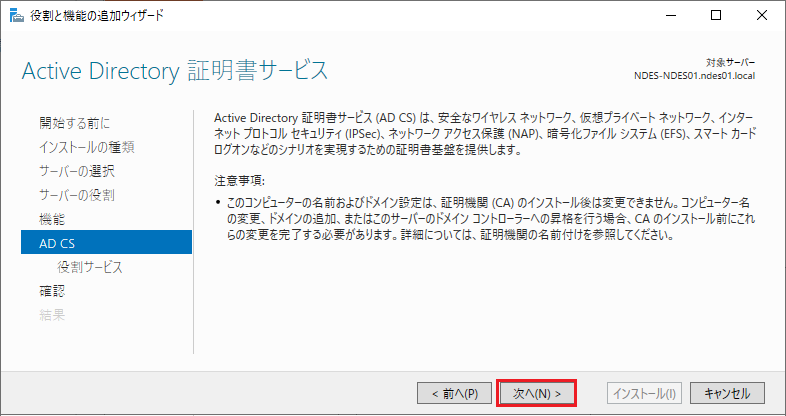
Task: Go back with < 前へ(P) button
Action: pyautogui.click(x=455, y=393)
